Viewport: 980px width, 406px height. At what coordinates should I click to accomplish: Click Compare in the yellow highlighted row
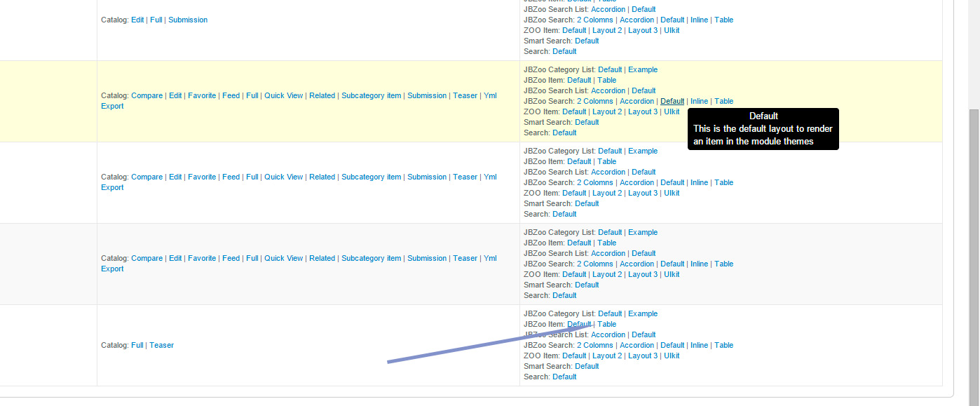(147, 95)
